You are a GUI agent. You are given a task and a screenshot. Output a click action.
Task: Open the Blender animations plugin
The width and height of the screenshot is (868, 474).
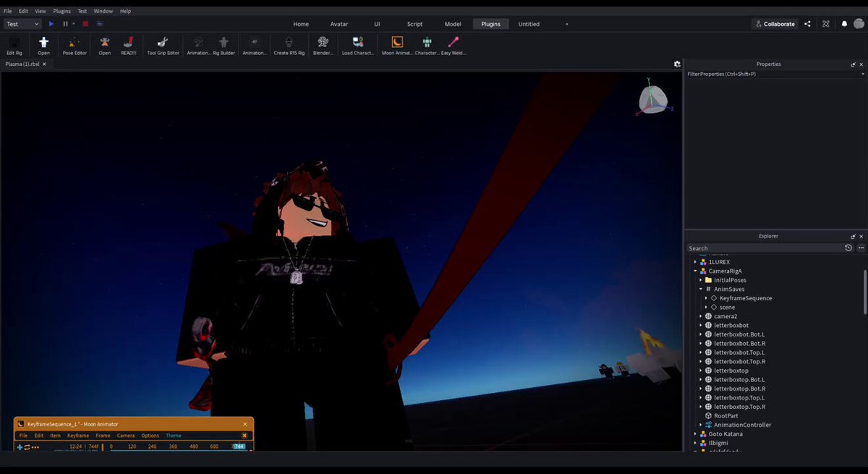point(323,45)
